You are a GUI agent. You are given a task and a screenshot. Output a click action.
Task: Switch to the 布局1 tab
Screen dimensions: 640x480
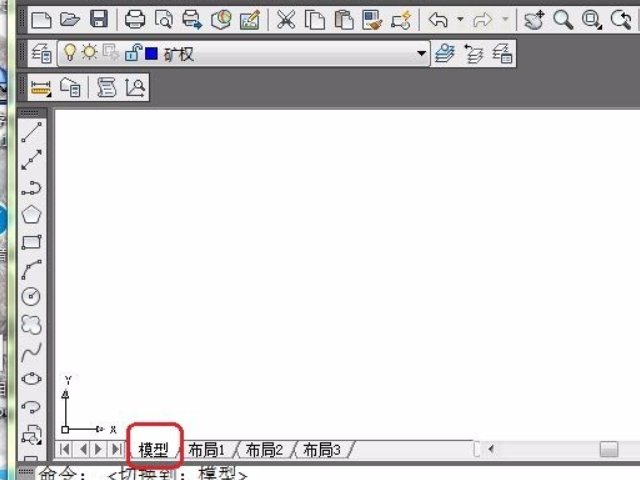(x=207, y=450)
